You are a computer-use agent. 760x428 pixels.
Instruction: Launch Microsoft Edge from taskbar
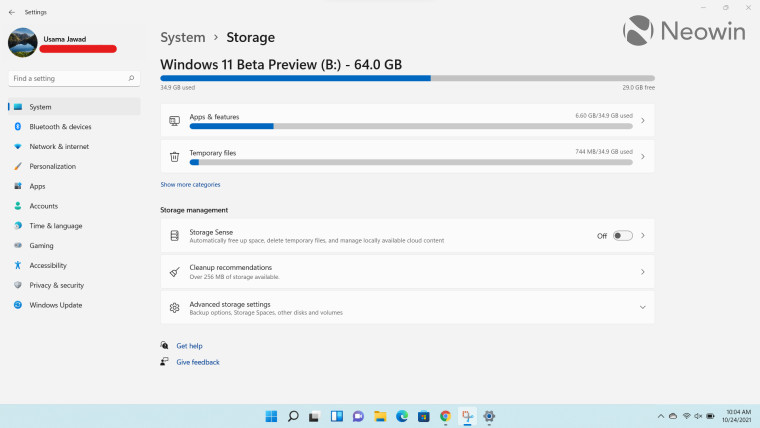click(402, 416)
